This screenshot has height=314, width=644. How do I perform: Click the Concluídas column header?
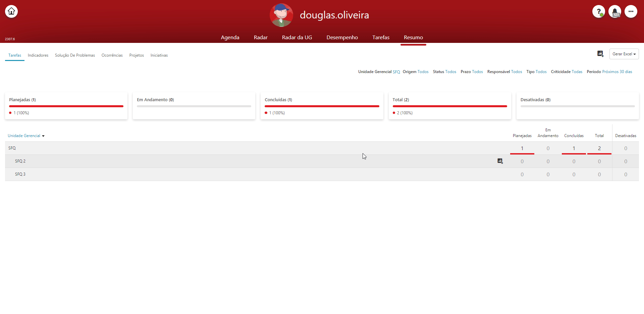(x=574, y=136)
